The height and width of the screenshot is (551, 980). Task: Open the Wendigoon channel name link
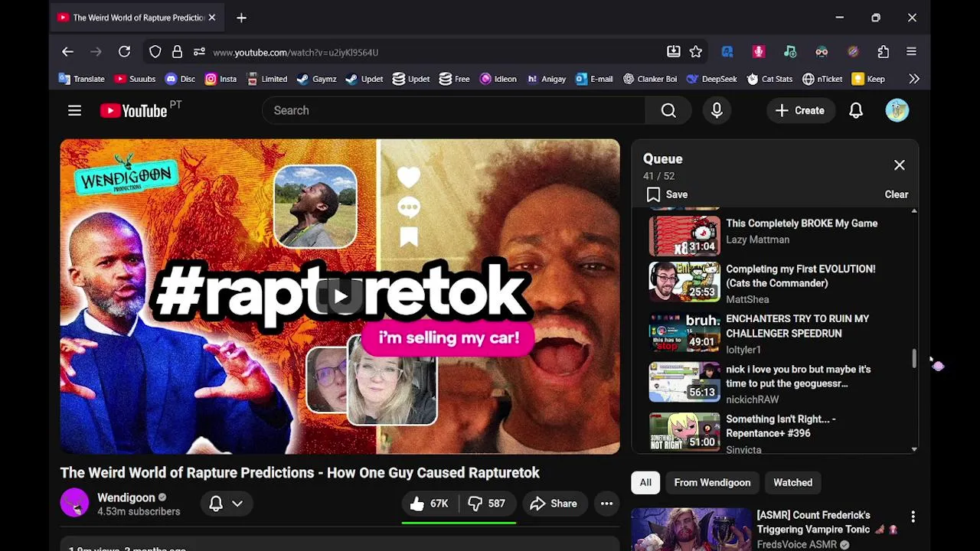[x=126, y=497]
